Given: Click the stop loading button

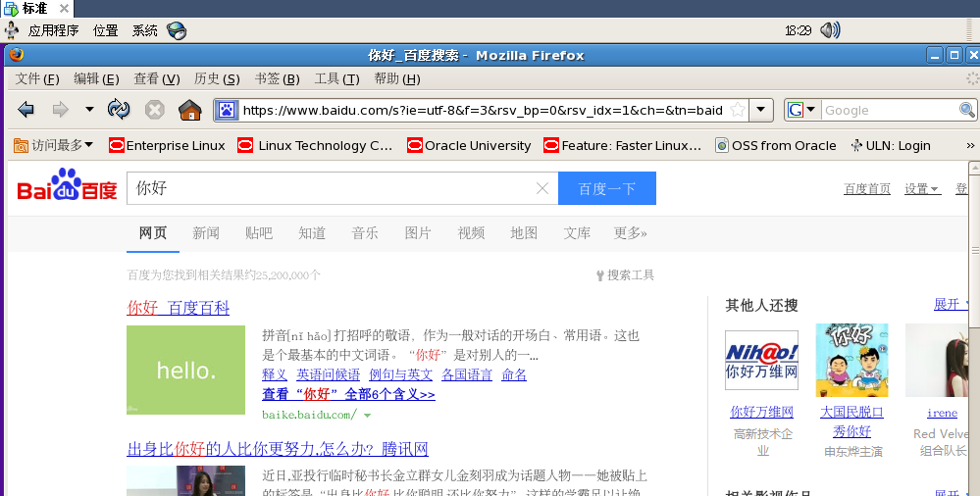Looking at the screenshot, I should [154, 110].
